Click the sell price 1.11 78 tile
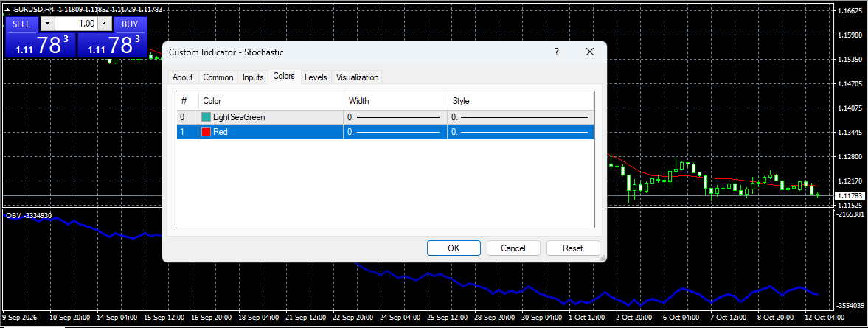The image size is (868, 328). pos(40,45)
